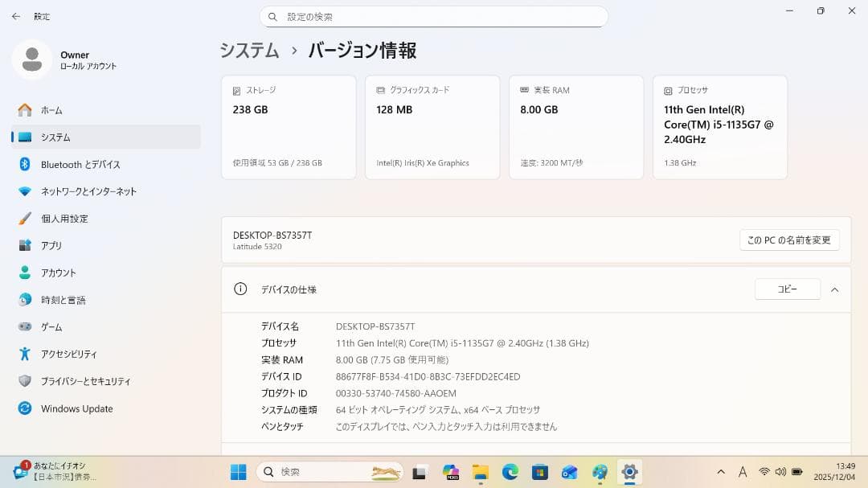The width and height of the screenshot is (868, 488).
Task: Open File Explorer from the taskbar
Action: point(480,472)
